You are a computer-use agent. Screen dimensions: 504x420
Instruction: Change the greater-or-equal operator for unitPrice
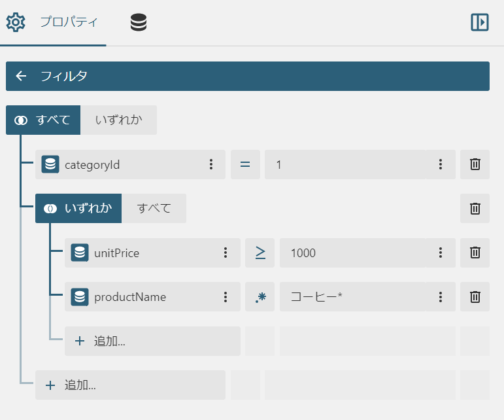pyautogui.click(x=260, y=253)
